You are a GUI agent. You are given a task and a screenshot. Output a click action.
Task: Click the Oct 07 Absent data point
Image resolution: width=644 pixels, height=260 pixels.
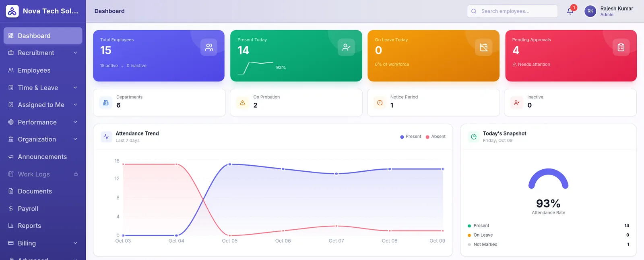tap(336, 226)
